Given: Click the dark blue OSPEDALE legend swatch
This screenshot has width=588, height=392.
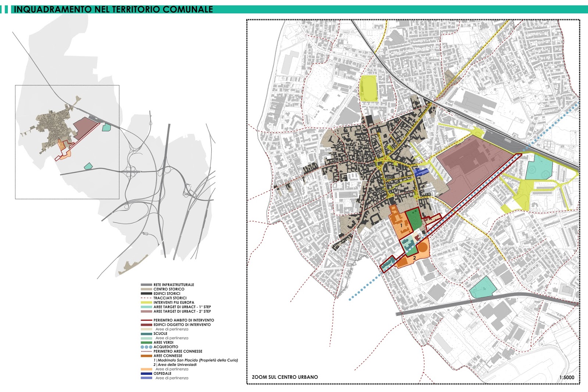Looking at the screenshot, I should pos(146,373).
